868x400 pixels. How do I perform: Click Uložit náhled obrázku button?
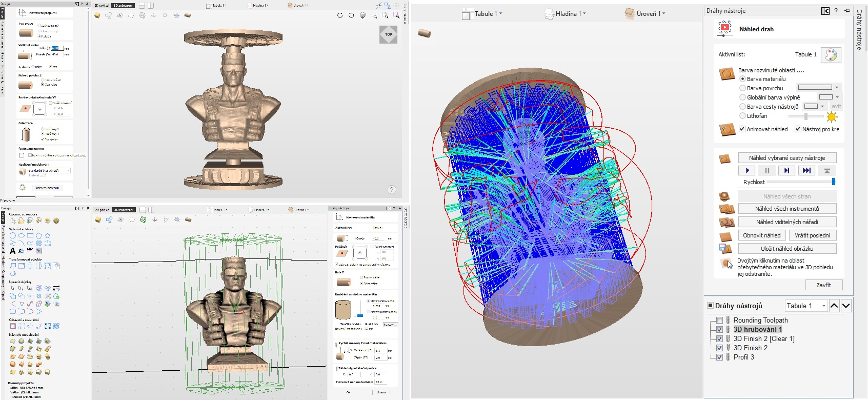pos(787,249)
